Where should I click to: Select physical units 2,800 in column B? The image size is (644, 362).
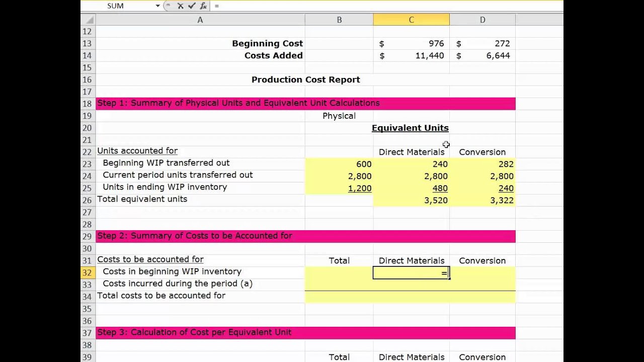339,176
